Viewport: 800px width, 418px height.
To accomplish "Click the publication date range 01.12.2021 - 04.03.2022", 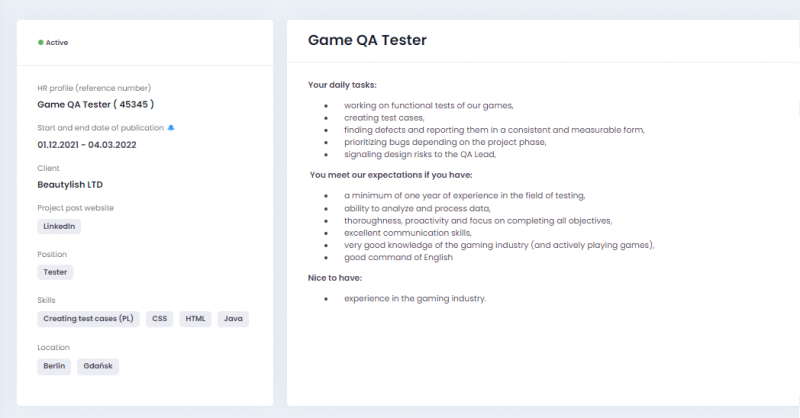I will click(87, 145).
